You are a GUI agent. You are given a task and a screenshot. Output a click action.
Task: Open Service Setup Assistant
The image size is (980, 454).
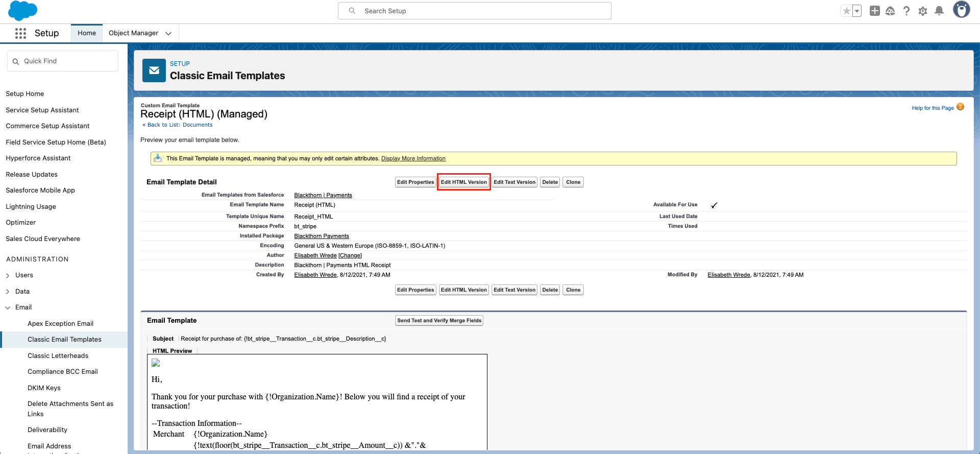(x=42, y=110)
